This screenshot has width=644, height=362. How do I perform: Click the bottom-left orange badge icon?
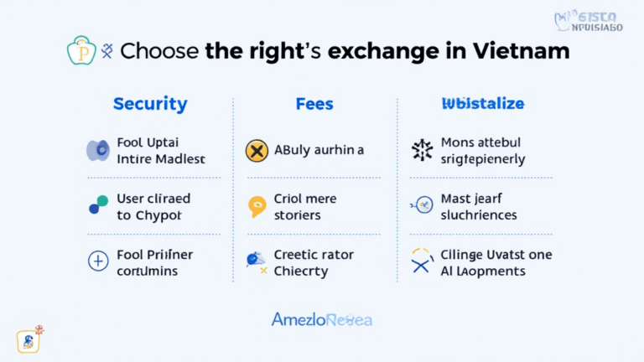[x=29, y=340]
